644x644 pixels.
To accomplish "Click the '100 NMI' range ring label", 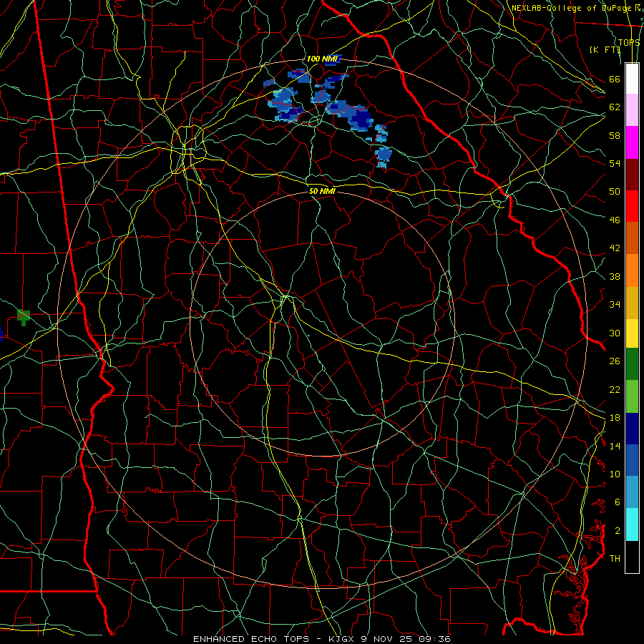I will [321, 59].
